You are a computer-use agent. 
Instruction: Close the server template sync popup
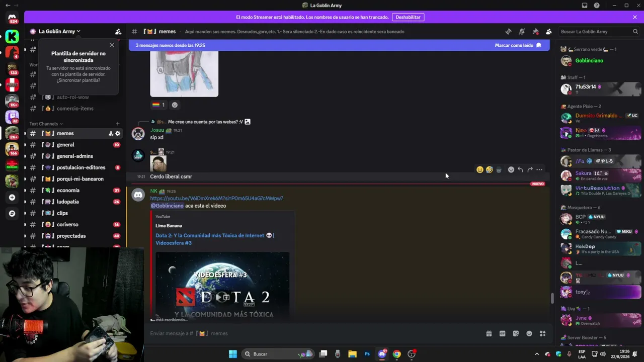(x=112, y=45)
